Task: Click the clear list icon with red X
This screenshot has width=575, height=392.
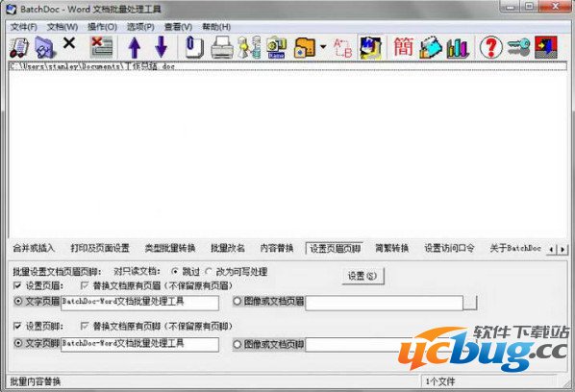Action: tap(102, 47)
